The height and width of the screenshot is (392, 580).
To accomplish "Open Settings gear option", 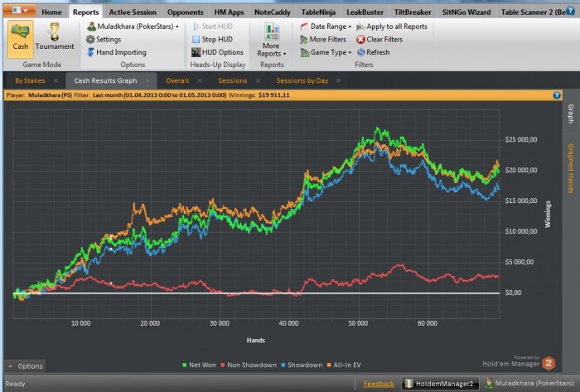I will pos(104,39).
